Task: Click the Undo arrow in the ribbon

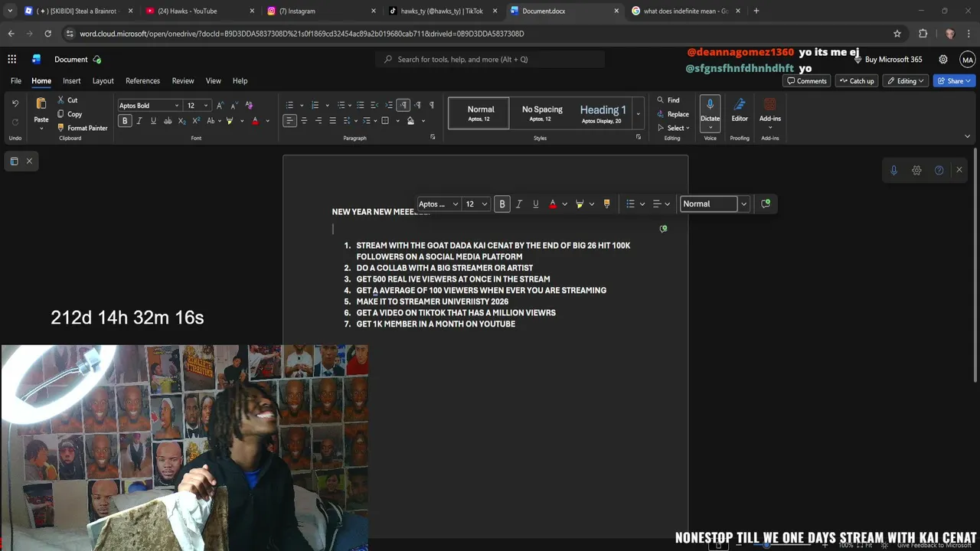Action: coord(15,104)
